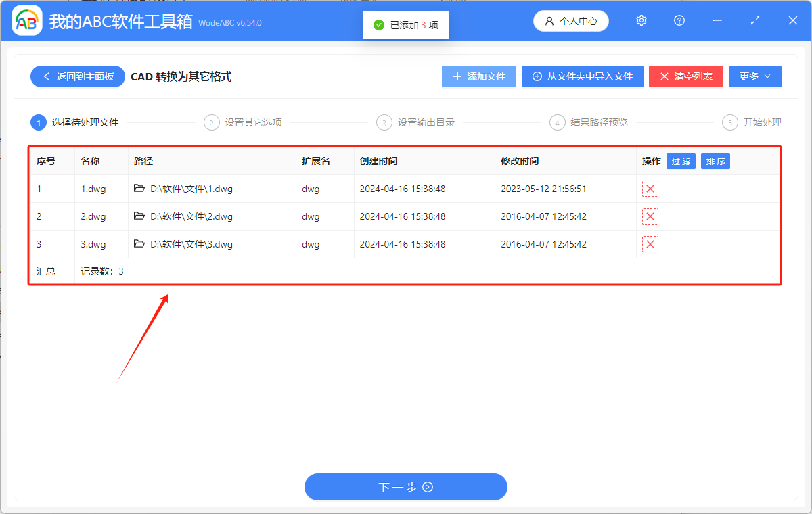Select the 2.dwg table row
Viewport: 812px width, 514px height.
coord(338,216)
